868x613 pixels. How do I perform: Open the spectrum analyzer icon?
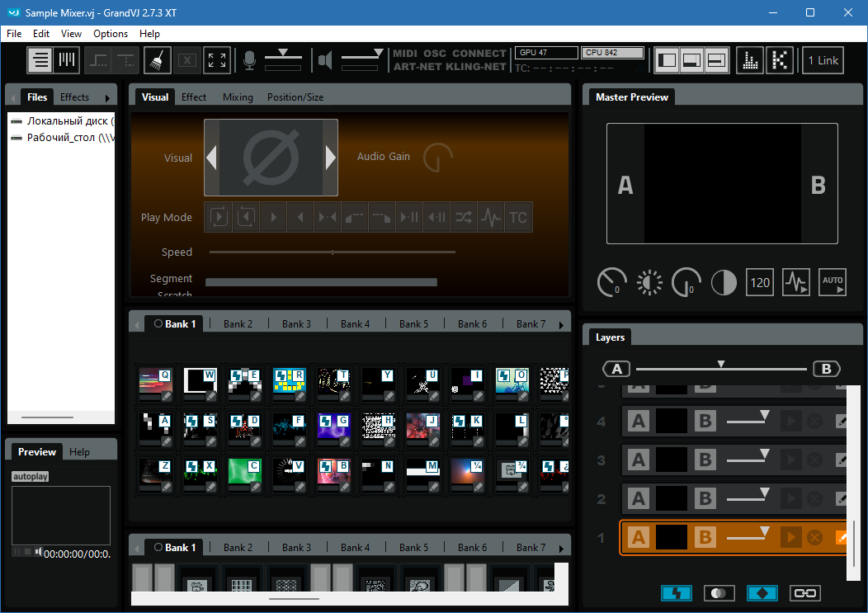[x=750, y=60]
